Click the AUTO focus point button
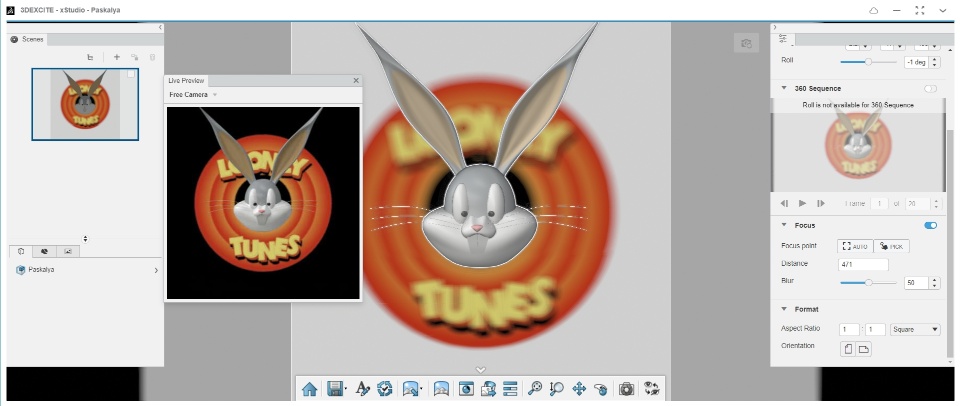 pos(855,246)
